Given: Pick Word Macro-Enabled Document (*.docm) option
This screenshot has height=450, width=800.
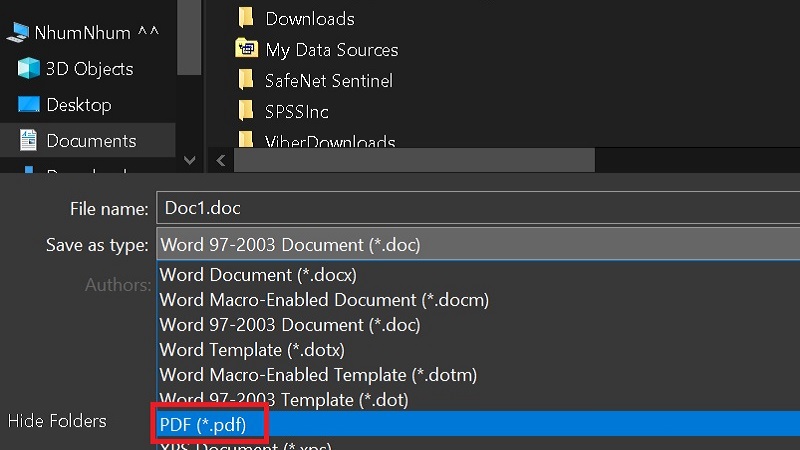Looking at the screenshot, I should 479,300.
